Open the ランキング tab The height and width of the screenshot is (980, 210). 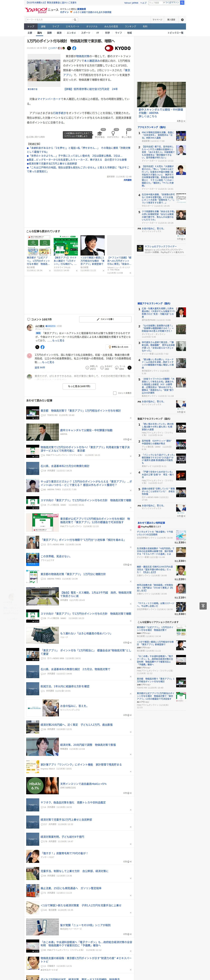point(130,26)
